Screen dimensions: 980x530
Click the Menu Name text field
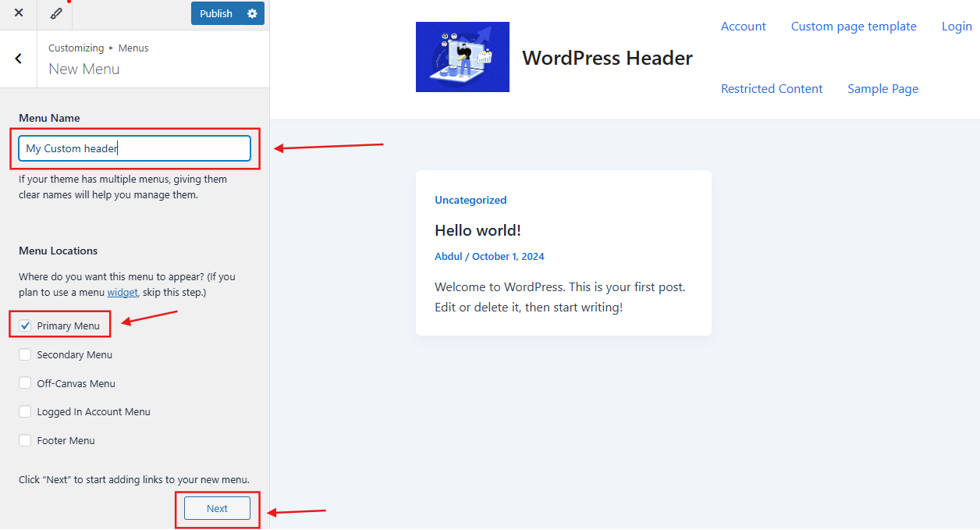pyautogui.click(x=134, y=148)
